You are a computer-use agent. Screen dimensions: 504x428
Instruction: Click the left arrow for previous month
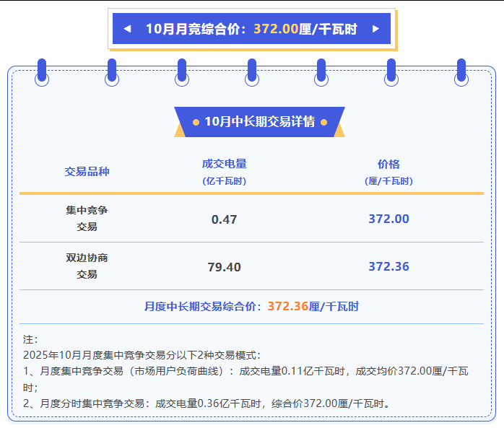(x=127, y=29)
